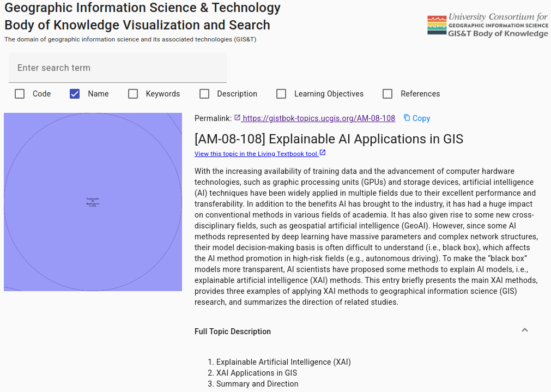Uncheck the Name checkbox
The height and width of the screenshot is (392, 551).
pyautogui.click(x=75, y=94)
